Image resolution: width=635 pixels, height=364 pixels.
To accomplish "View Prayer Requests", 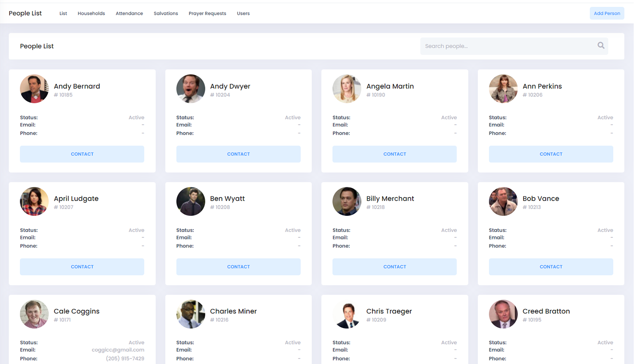I will click(x=207, y=14).
